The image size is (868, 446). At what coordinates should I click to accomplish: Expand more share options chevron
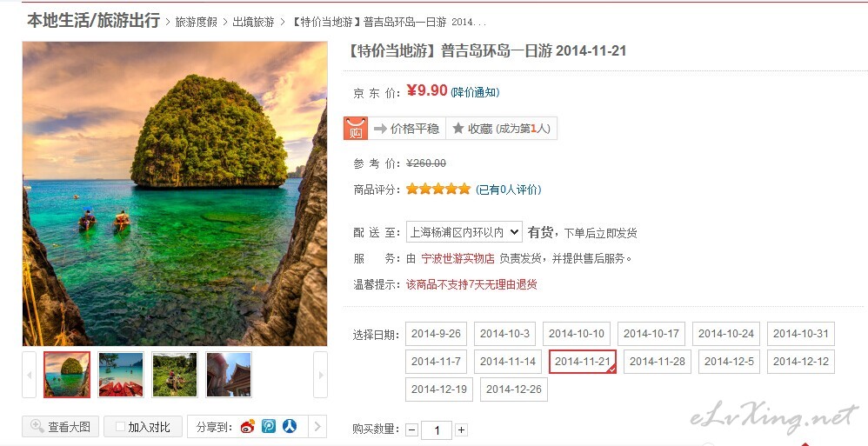317,426
